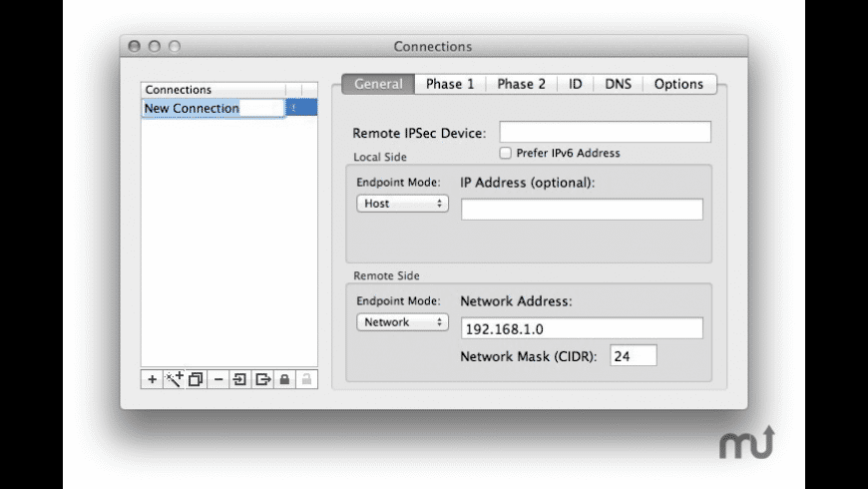Open Local Side Endpoint Mode Host dropdown
Image resolution: width=868 pixels, height=489 pixels.
tap(402, 204)
